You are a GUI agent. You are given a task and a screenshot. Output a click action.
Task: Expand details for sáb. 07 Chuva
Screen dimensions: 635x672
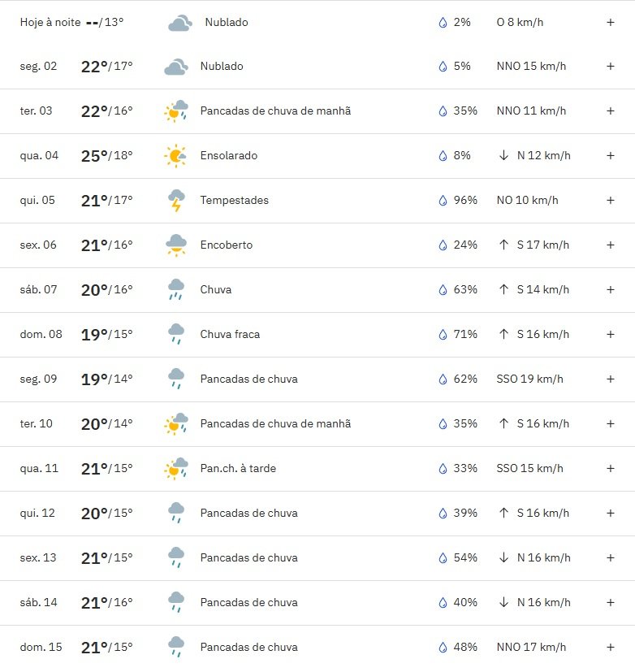[611, 290]
